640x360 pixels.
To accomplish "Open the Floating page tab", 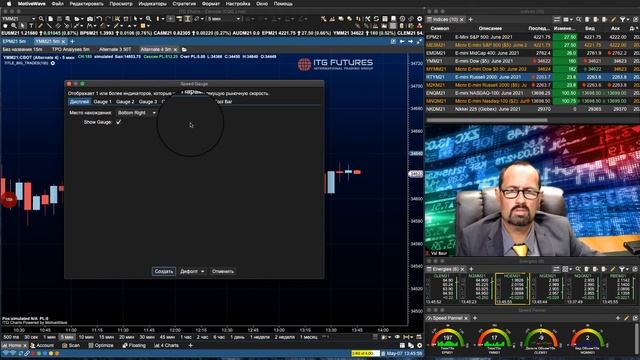I will pyautogui.click(x=134, y=345).
